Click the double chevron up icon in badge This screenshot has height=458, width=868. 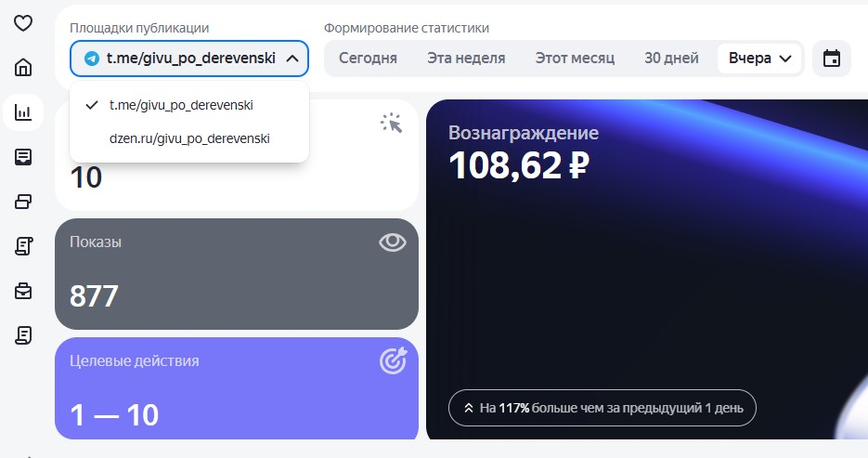(468, 408)
